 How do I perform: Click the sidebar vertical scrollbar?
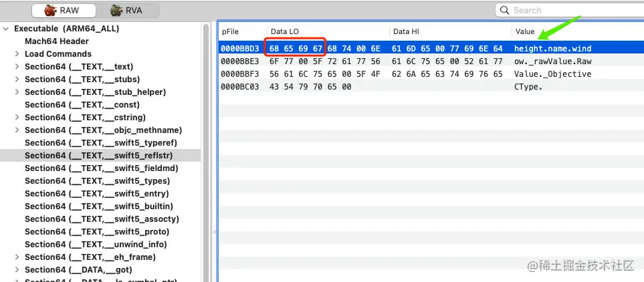[207, 152]
